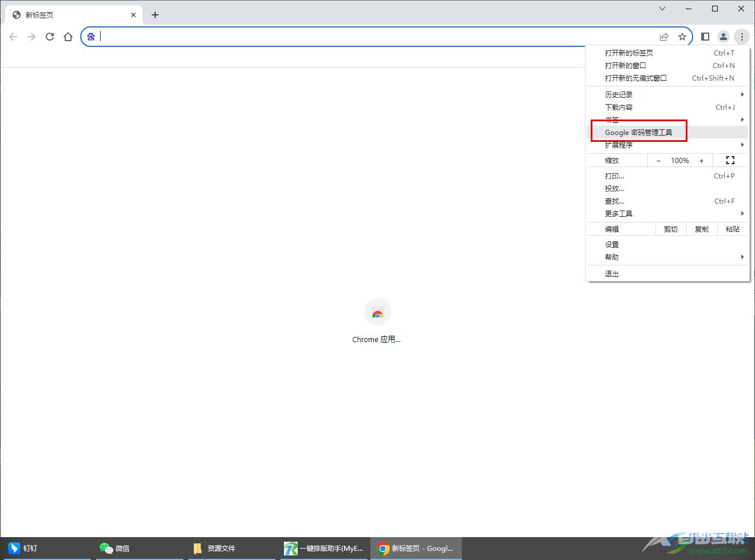Click the forward navigation arrow
755x560 pixels.
(31, 37)
